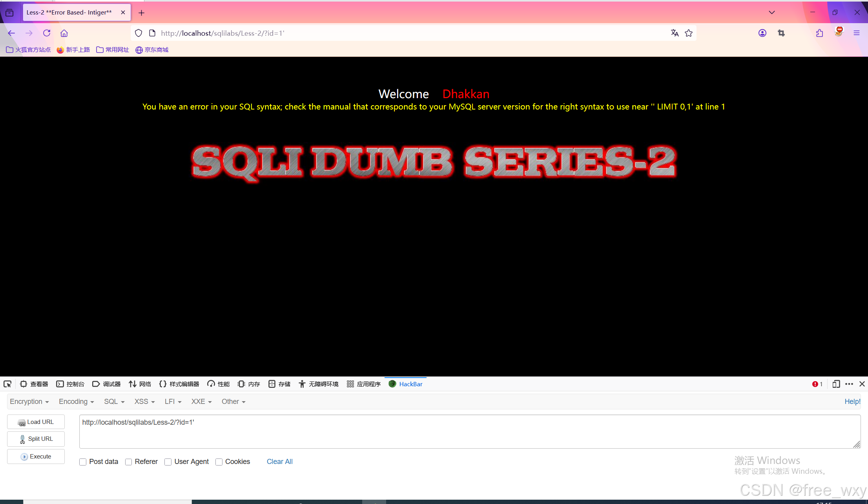
Task: Click the screenshot crop icon in the toolbar
Action: [x=781, y=33]
